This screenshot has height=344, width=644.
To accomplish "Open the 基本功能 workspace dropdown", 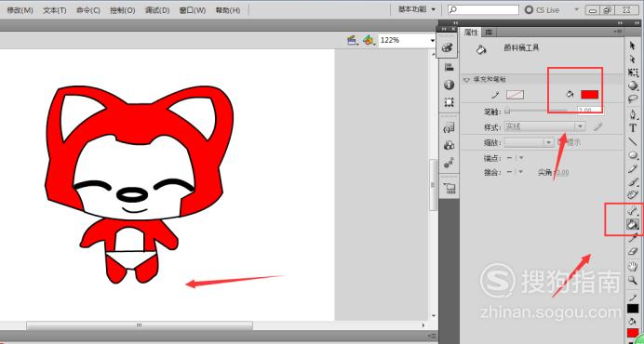I will point(417,9).
